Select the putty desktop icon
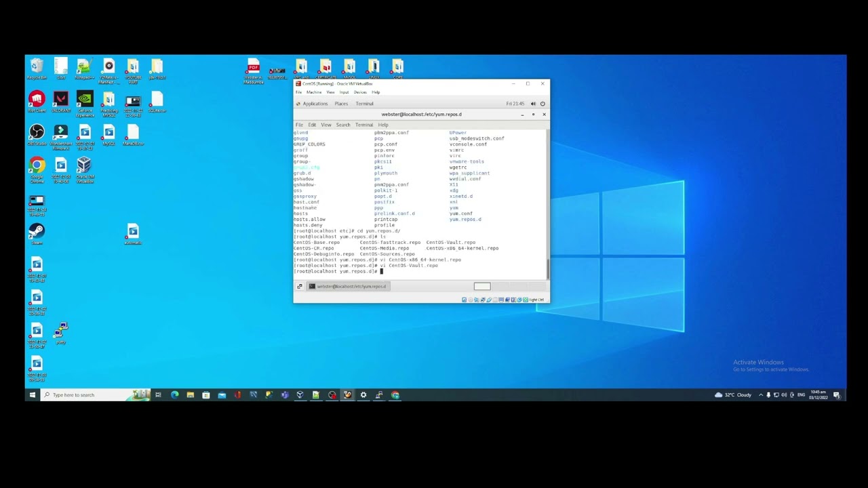This screenshot has height=488, width=868. [x=60, y=333]
